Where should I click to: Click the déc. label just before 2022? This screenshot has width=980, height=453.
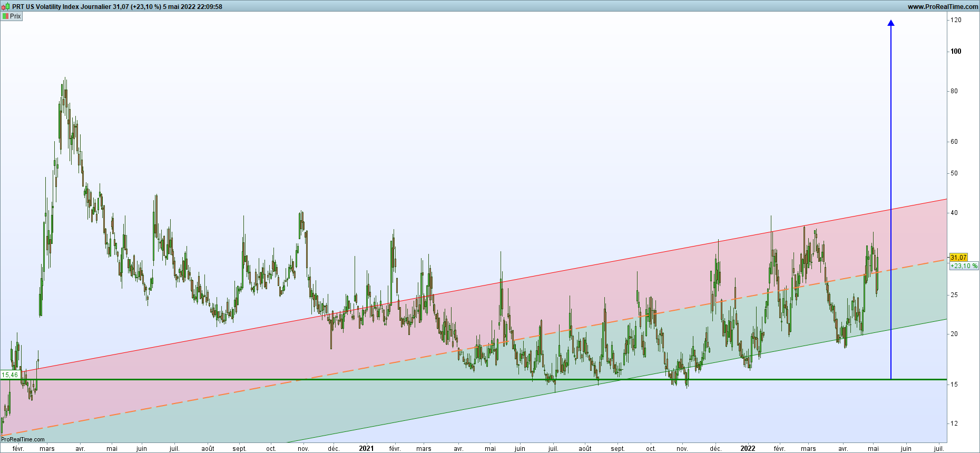point(715,449)
